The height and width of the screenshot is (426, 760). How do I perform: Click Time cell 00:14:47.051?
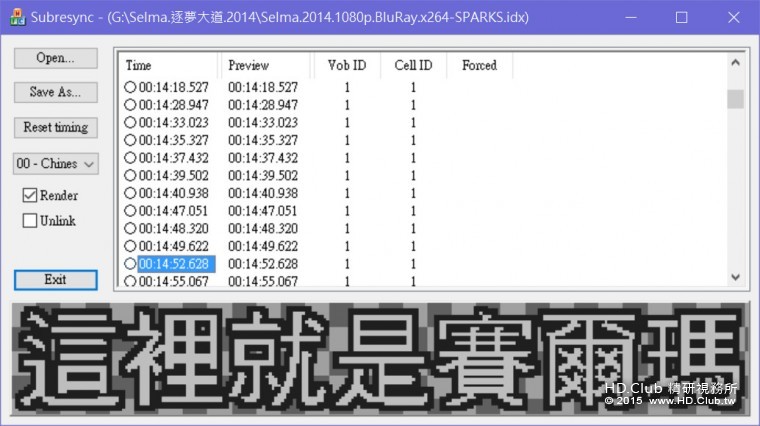173,211
